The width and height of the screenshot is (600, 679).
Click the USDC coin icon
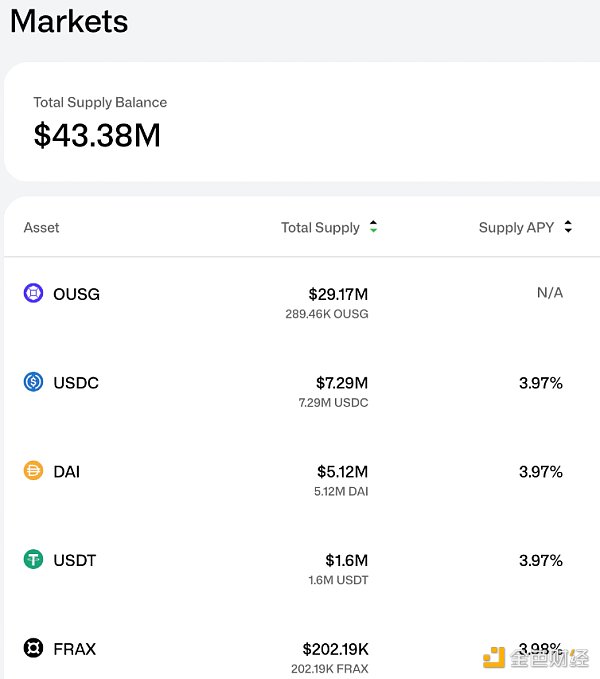coord(33,382)
